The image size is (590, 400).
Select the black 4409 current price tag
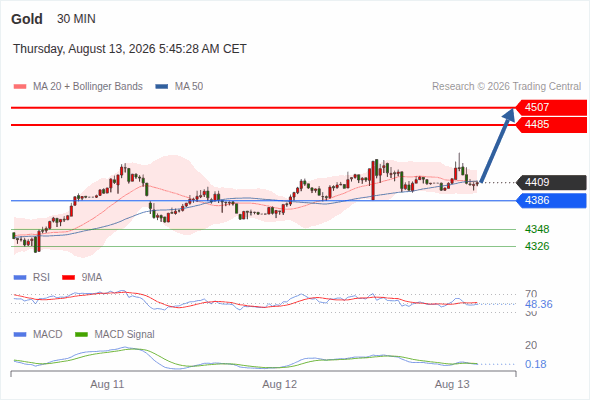tap(551, 183)
